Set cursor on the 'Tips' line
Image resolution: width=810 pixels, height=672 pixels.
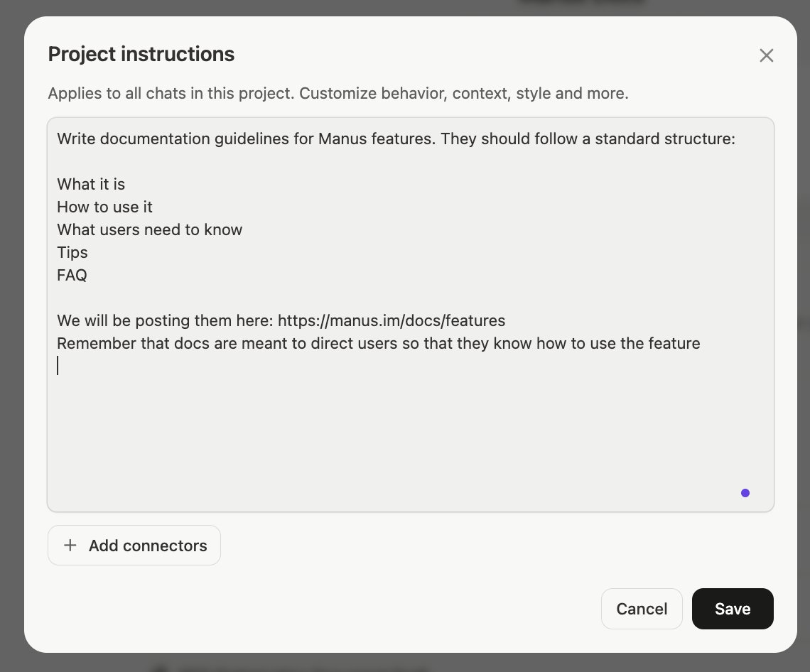[72, 252]
